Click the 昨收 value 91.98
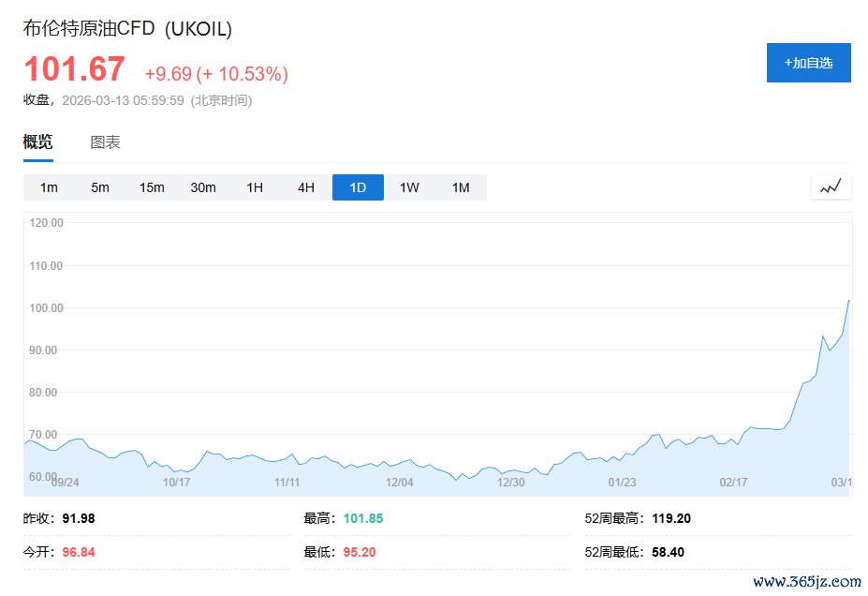 [79, 518]
